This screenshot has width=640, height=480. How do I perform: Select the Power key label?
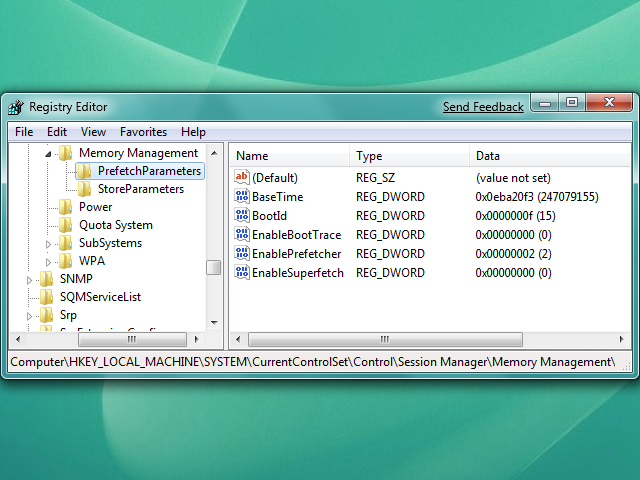(95, 207)
